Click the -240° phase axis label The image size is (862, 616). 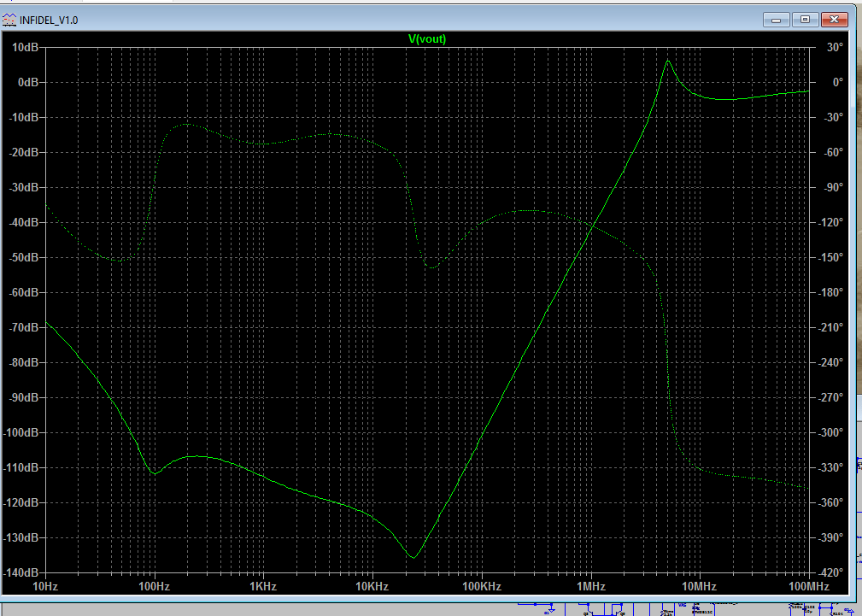(x=830, y=362)
